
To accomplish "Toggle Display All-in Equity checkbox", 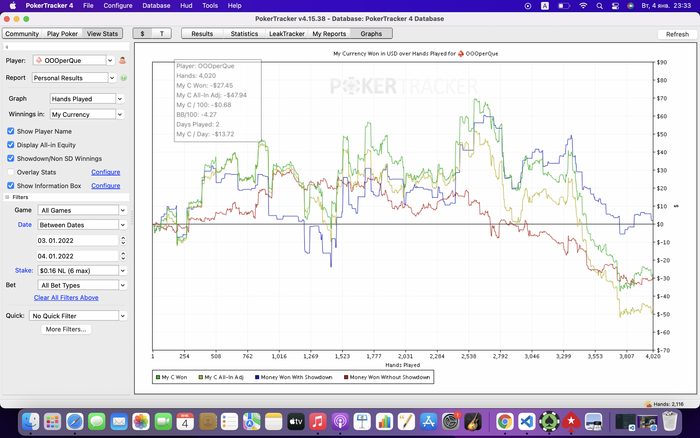I will pyautogui.click(x=11, y=145).
